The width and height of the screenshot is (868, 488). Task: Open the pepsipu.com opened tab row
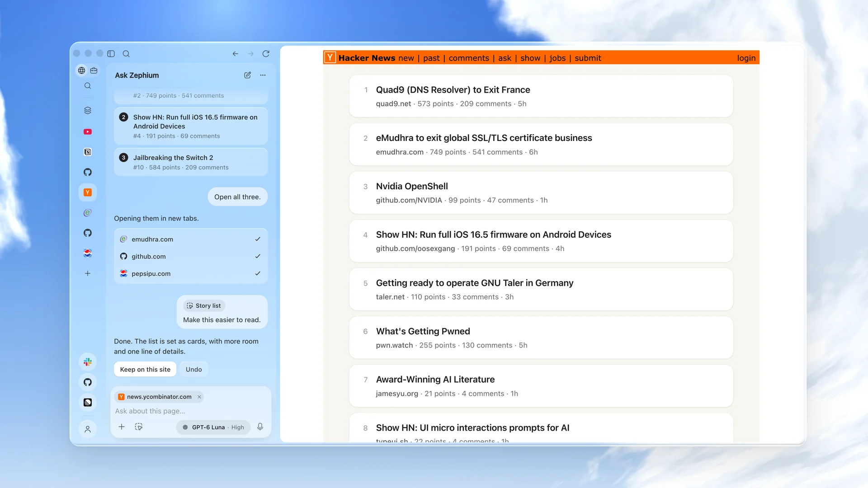pos(190,273)
